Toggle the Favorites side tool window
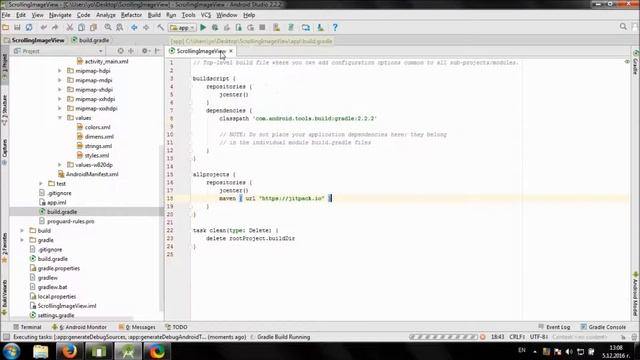The image size is (640, 360). coord(4,248)
